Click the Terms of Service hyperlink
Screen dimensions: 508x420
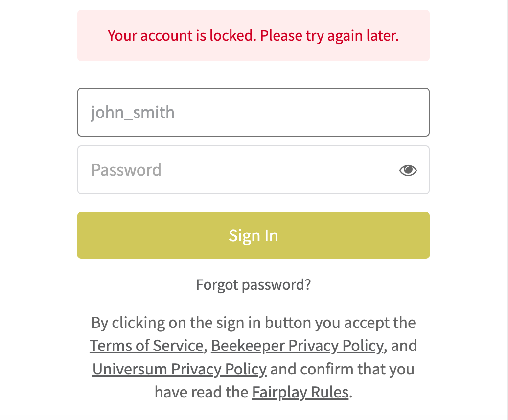point(145,346)
